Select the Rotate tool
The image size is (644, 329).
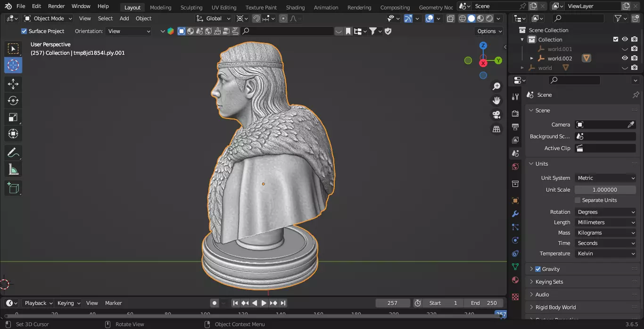tap(13, 101)
